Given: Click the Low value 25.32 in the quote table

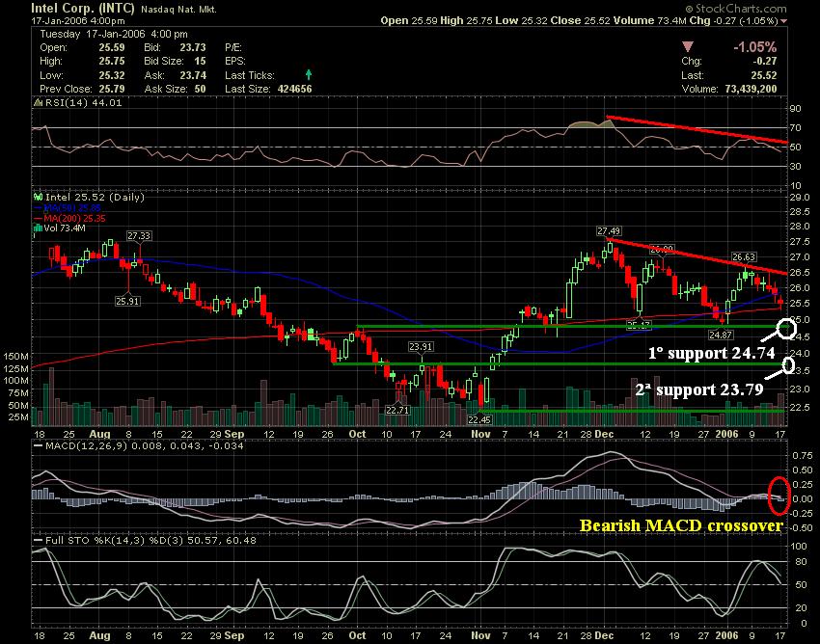Looking at the screenshot, I should [112, 75].
